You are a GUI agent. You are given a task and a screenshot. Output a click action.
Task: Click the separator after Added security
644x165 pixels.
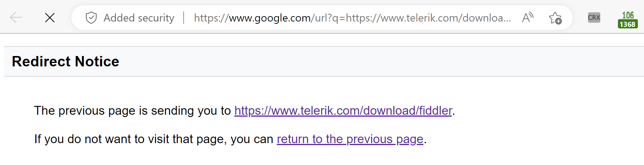pyautogui.click(x=184, y=18)
